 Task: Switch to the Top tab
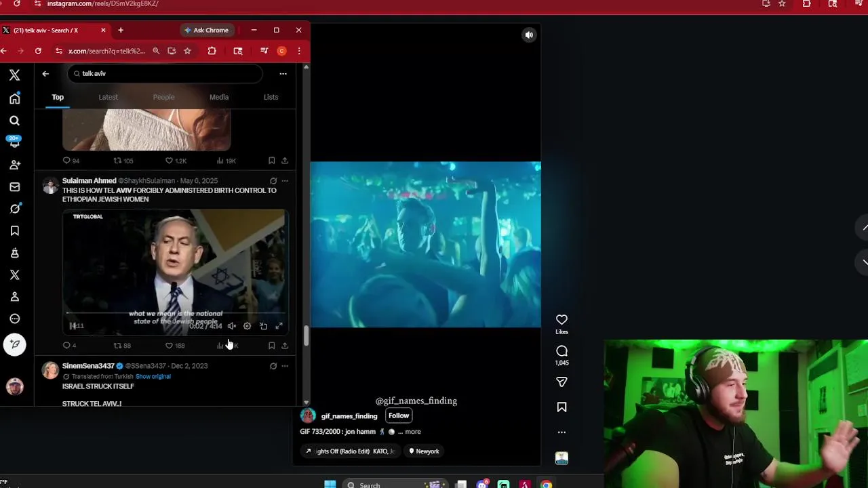pyautogui.click(x=58, y=97)
